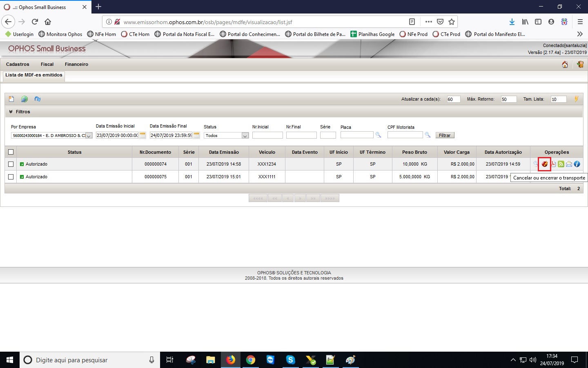588x368 pixels.
Task: Expand the Status dropdown showing Todos
Action: 245,136
